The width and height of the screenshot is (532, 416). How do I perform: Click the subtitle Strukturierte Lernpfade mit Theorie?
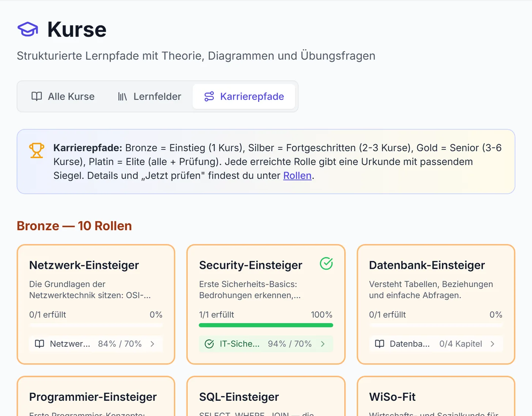click(196, 56)
